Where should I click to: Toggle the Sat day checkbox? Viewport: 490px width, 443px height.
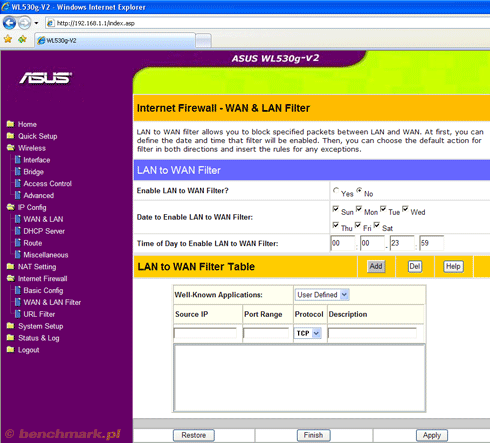coord(377,225)
